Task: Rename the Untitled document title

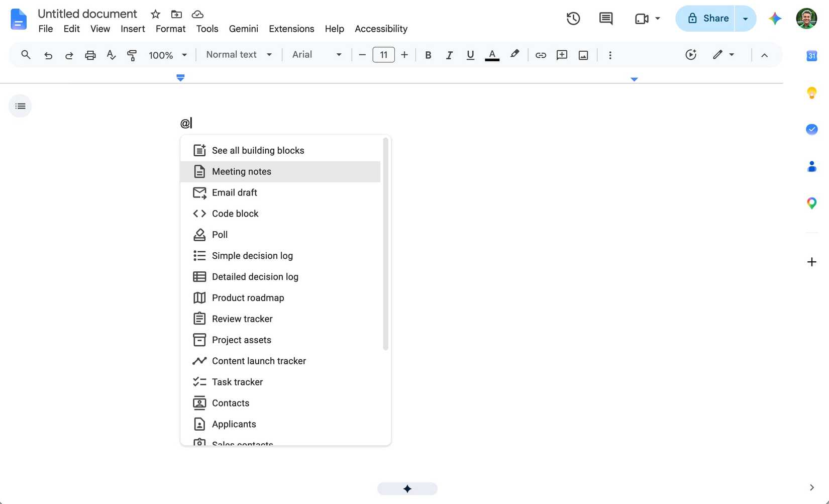Action: [x=87, y=14]
